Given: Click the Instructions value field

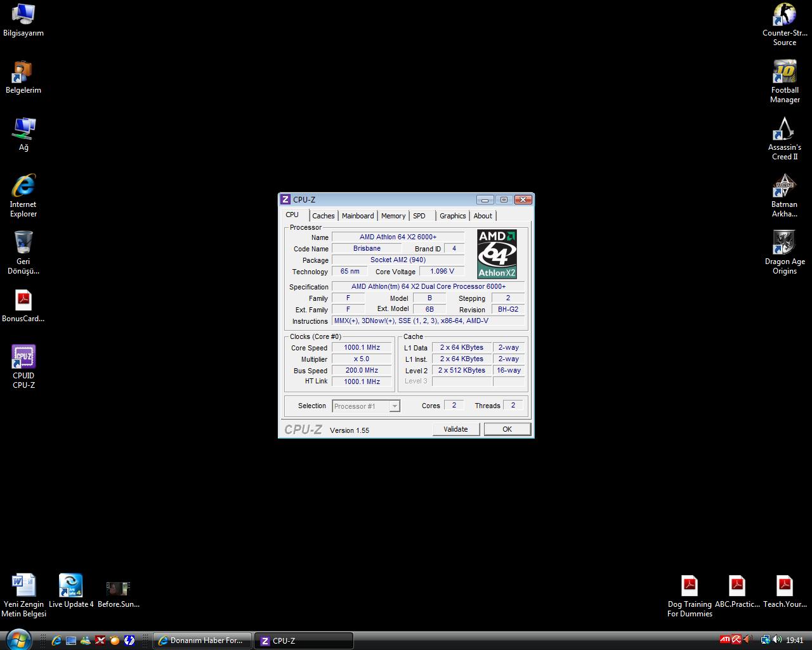Looking at the screenshot, I should point(428,321).
